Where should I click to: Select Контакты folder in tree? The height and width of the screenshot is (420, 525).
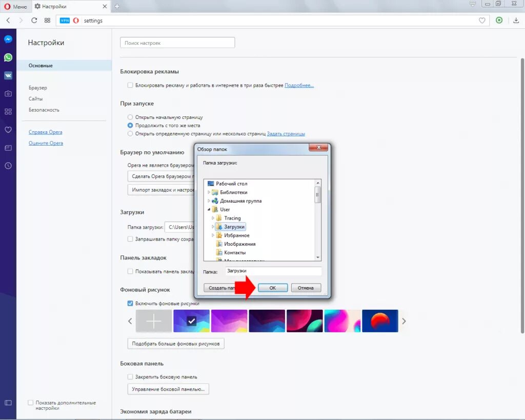pyautogui.click(x=235, y=252)
